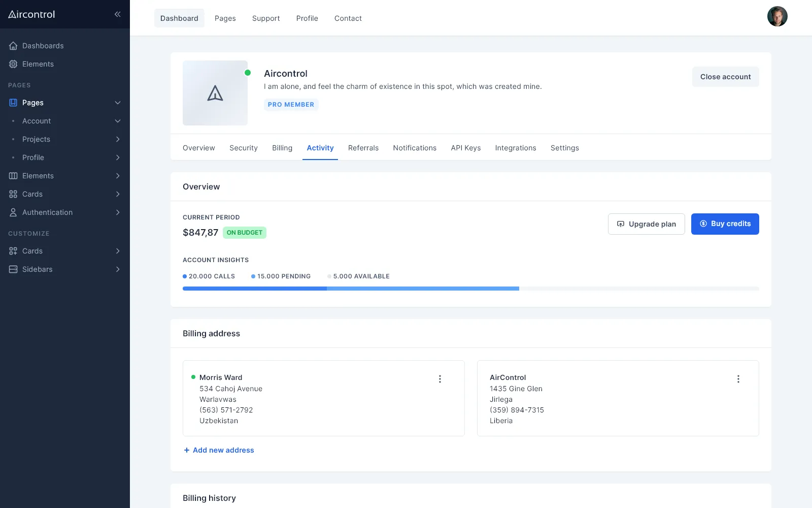
Task: Click the Buy credits coin icon
Action: pyautogui.click(x=703, y=224)
